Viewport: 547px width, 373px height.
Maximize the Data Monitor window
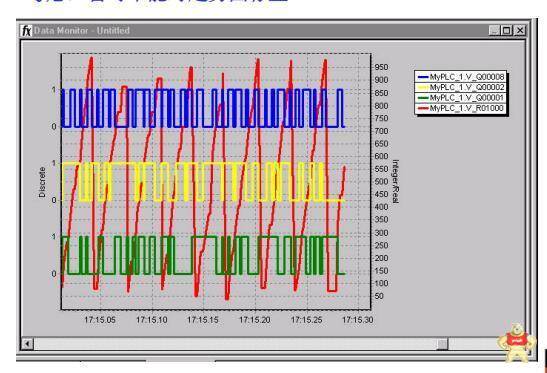pyautogui.click(x=507, y=31)
